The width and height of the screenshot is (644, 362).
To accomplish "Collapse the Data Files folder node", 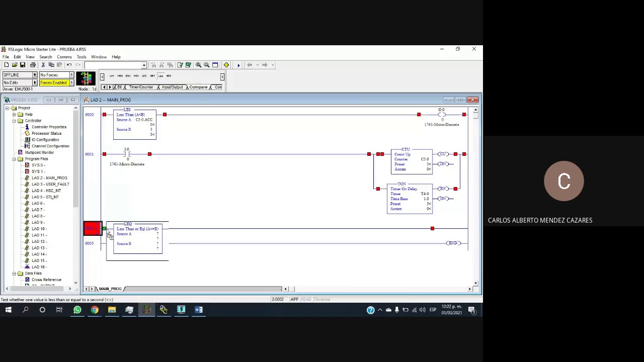I will [14, 274].
